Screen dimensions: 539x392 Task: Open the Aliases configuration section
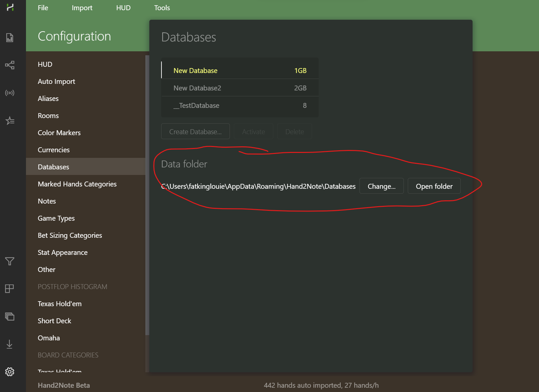[86, 99]
